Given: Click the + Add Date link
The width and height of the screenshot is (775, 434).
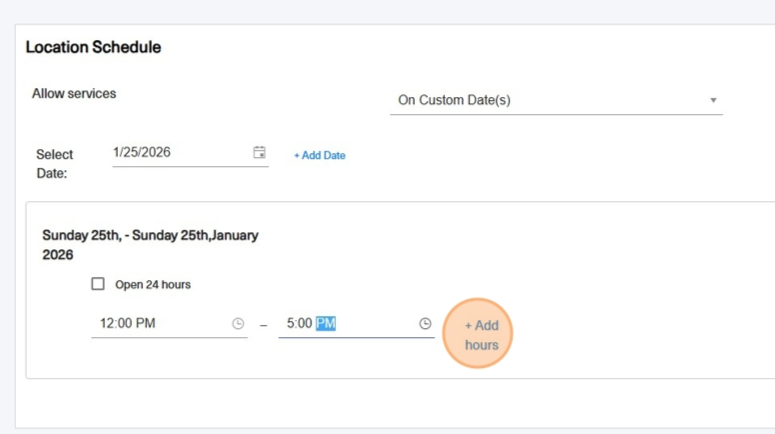Looking at the screenshot, I should (x=319, y=155).
